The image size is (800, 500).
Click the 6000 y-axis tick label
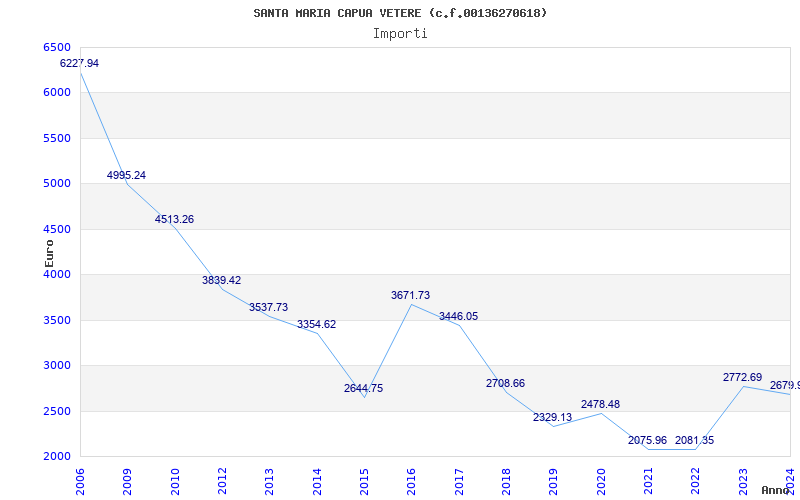57,92
